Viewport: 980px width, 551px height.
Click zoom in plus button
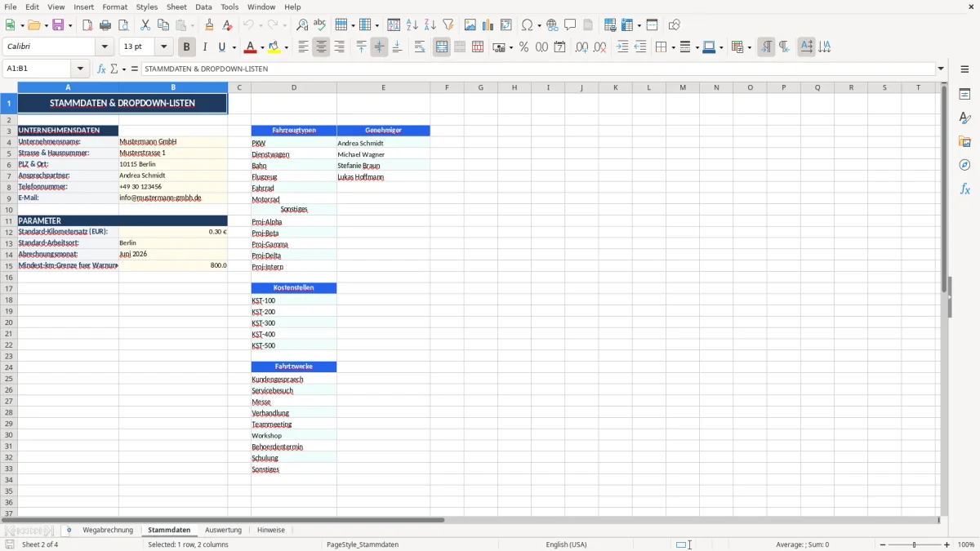pyautogui.click(x=947, y=544)
